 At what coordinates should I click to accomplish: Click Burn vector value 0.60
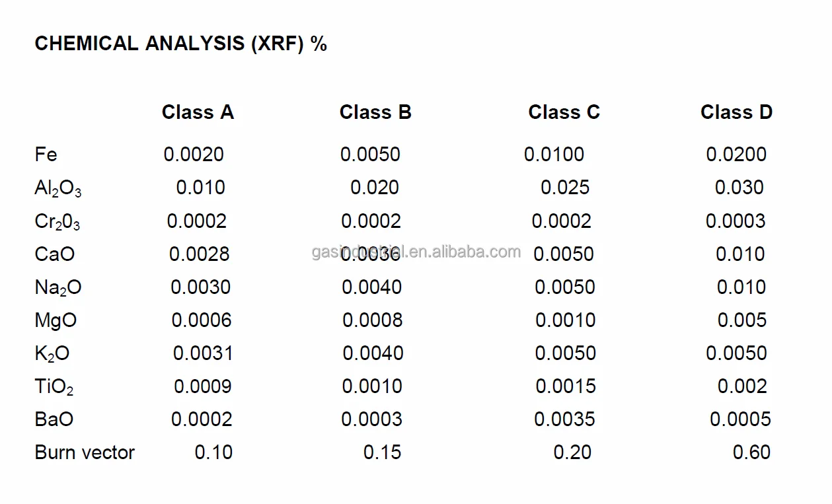(x=751, y=452)
